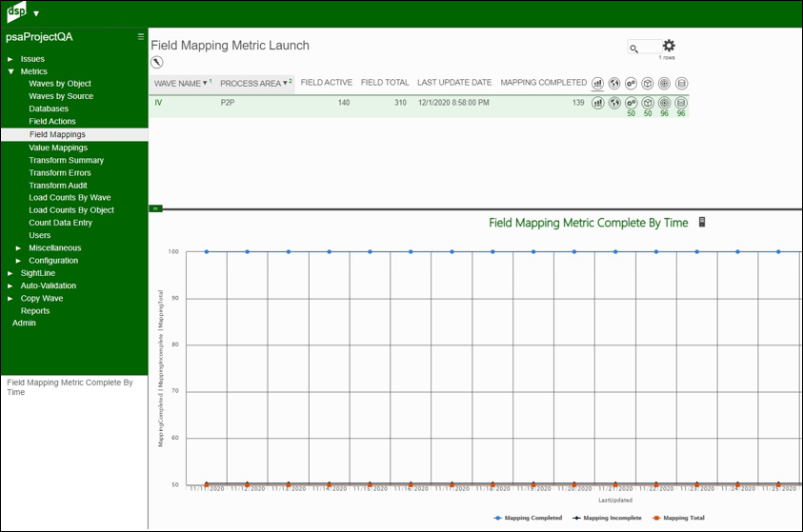The height and width of the screenshot is (532, 803).
Task: Click the 139 mapping completed value
Action: [x=578, y=103]
